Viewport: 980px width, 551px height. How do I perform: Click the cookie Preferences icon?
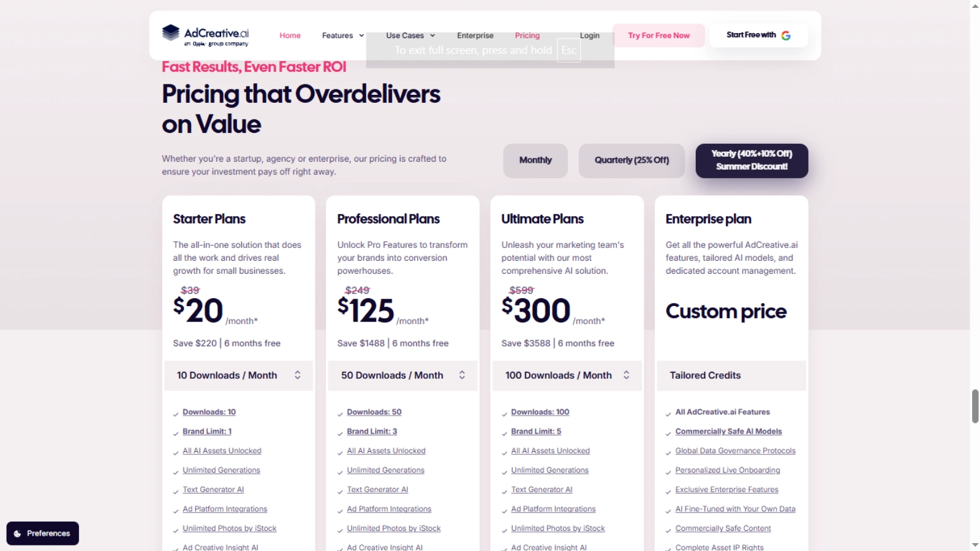18,534
